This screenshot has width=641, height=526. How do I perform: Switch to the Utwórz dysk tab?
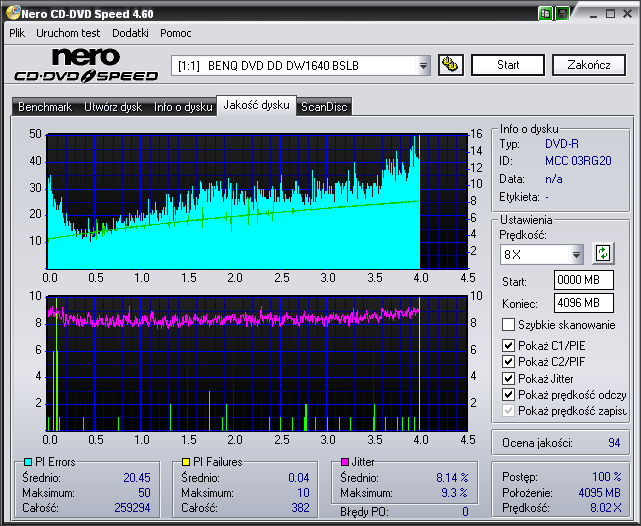[x=113, y=107]
